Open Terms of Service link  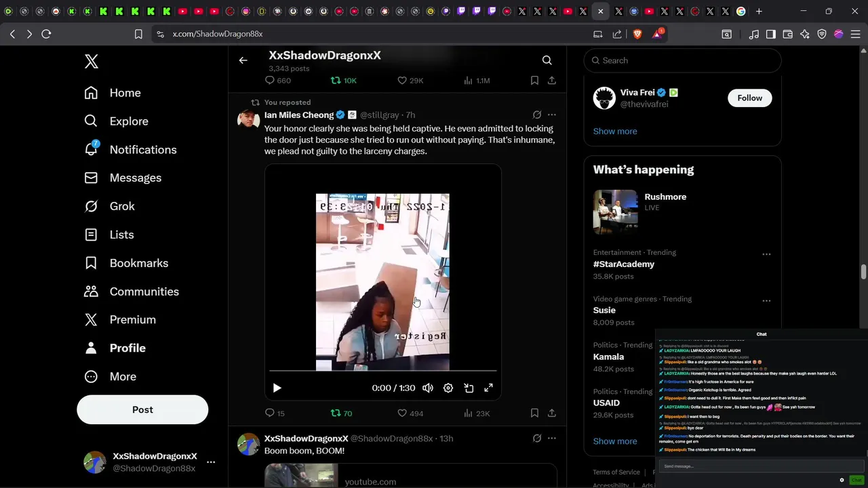tap(616, 472)
